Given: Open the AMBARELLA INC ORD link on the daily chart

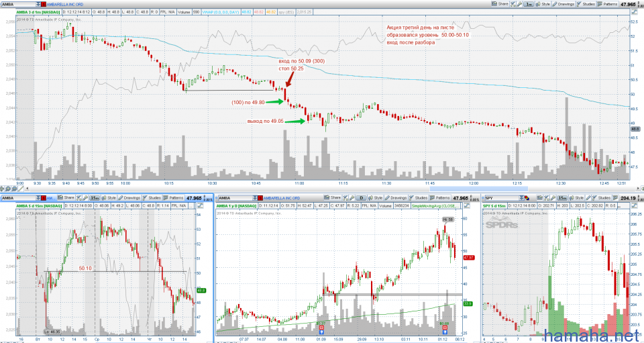Looking at the screenshot, I should (x=282, y=198).
